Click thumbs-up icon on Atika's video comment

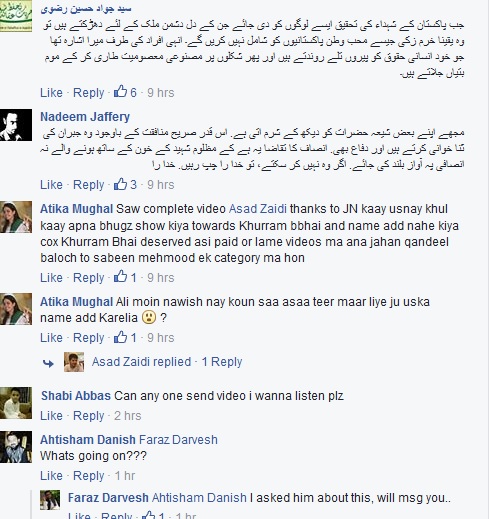[120, 276]
